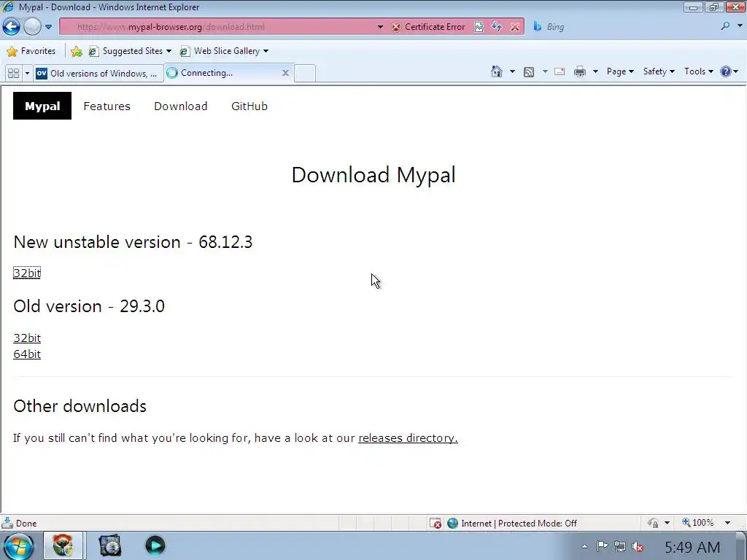Click the network tray icon
The width and height of the screenshot is (747, 560).
[x=620, y=546]
